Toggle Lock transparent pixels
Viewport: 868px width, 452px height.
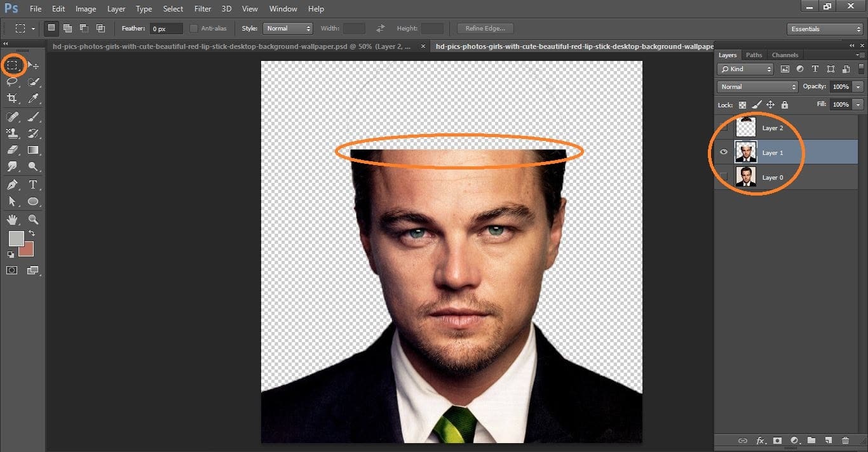(742, 104)
